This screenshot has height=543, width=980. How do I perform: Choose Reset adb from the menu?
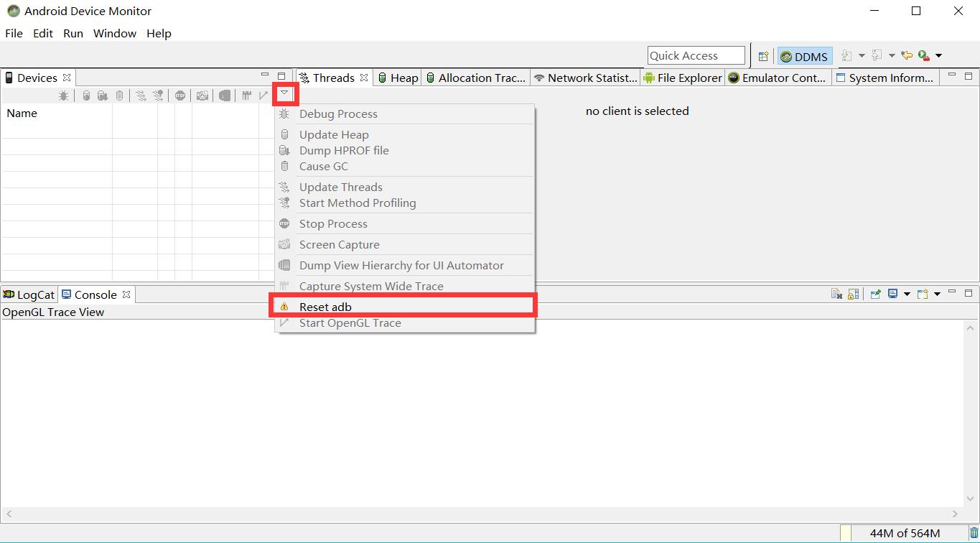pyautogui.click(x=405, y=307)
